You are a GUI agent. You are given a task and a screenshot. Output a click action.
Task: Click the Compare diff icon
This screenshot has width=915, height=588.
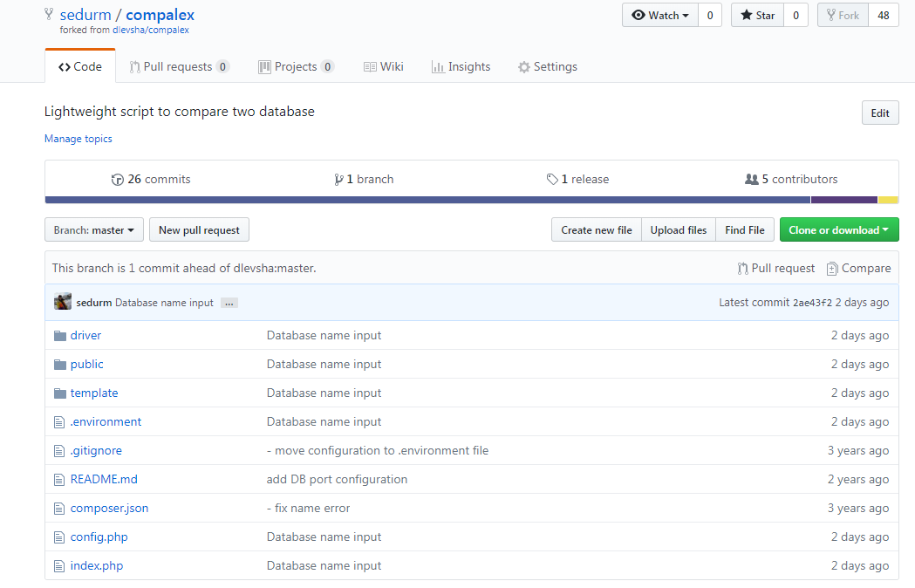[832, 269]
